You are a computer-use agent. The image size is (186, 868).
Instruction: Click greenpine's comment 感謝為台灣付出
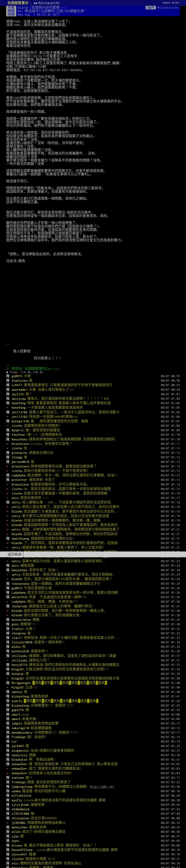coord(93,453)
